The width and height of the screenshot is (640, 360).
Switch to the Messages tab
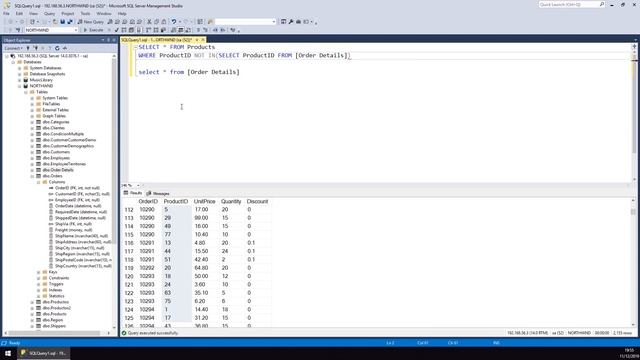pyautogui.click(x=158, y=193)
